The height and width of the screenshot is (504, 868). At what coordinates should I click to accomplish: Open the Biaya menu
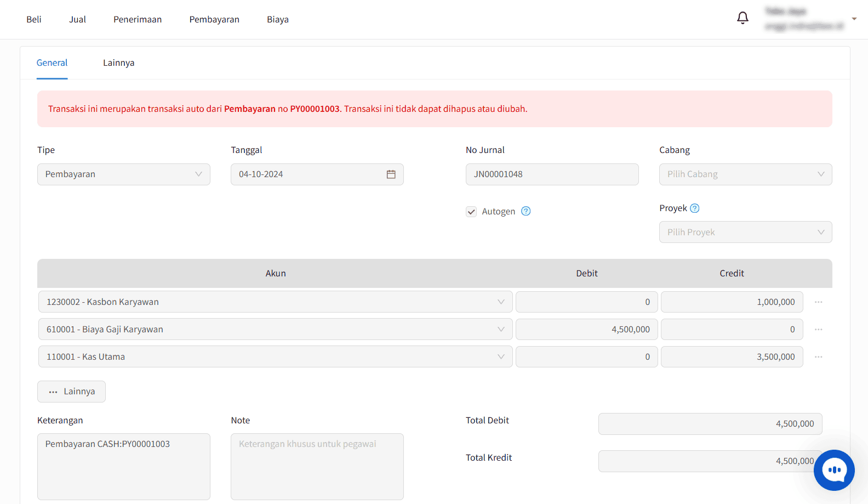[x=277, y=20]
